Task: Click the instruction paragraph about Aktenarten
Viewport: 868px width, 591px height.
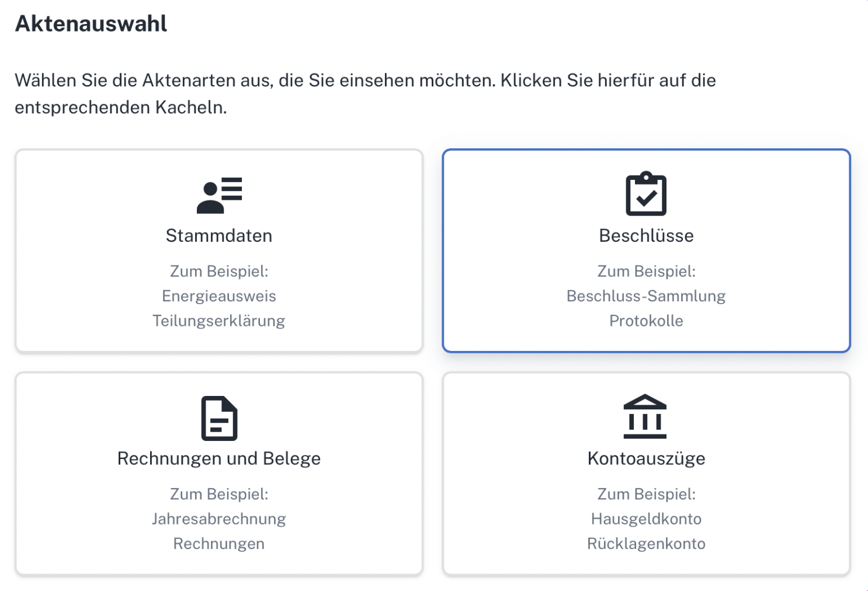Action: 365,93
